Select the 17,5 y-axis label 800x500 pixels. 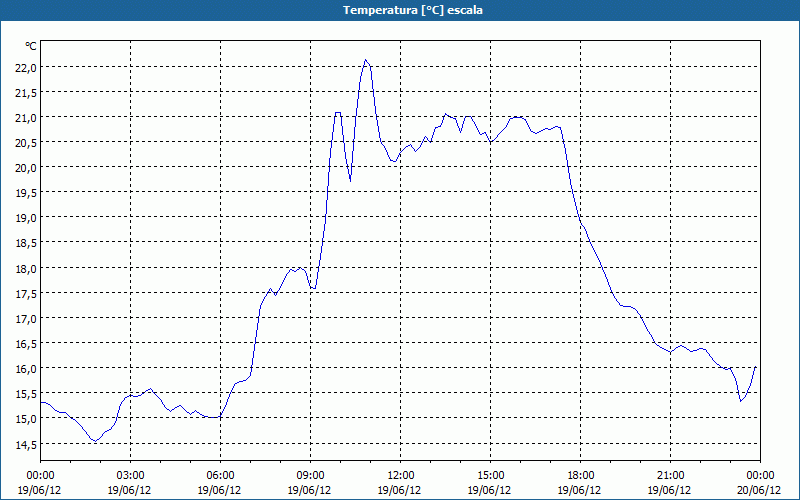(25, 293)
